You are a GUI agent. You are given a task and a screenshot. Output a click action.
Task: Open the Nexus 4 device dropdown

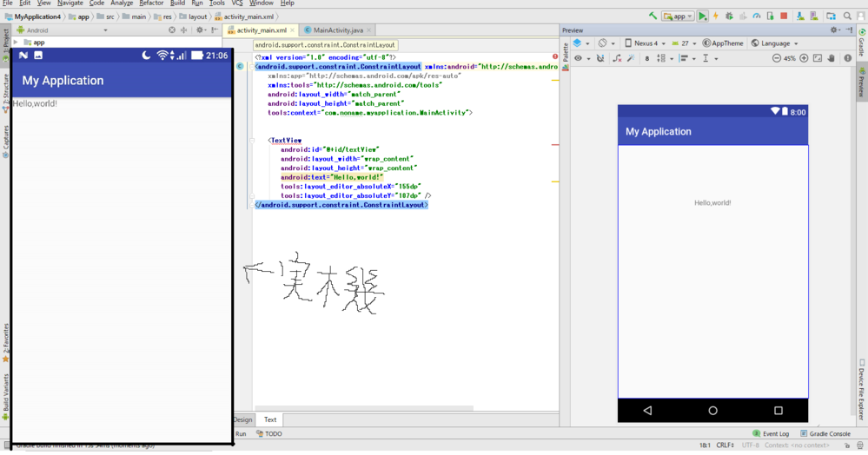[x=645, y=43]
